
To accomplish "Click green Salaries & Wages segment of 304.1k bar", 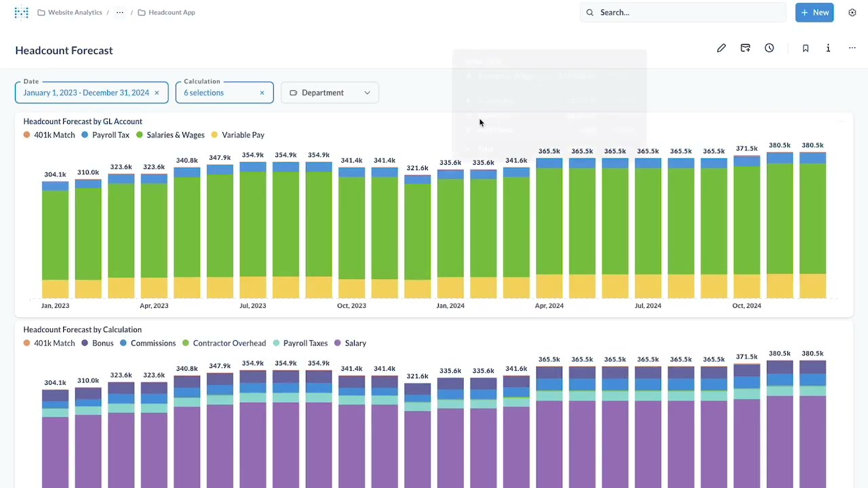I will point(55,235).
